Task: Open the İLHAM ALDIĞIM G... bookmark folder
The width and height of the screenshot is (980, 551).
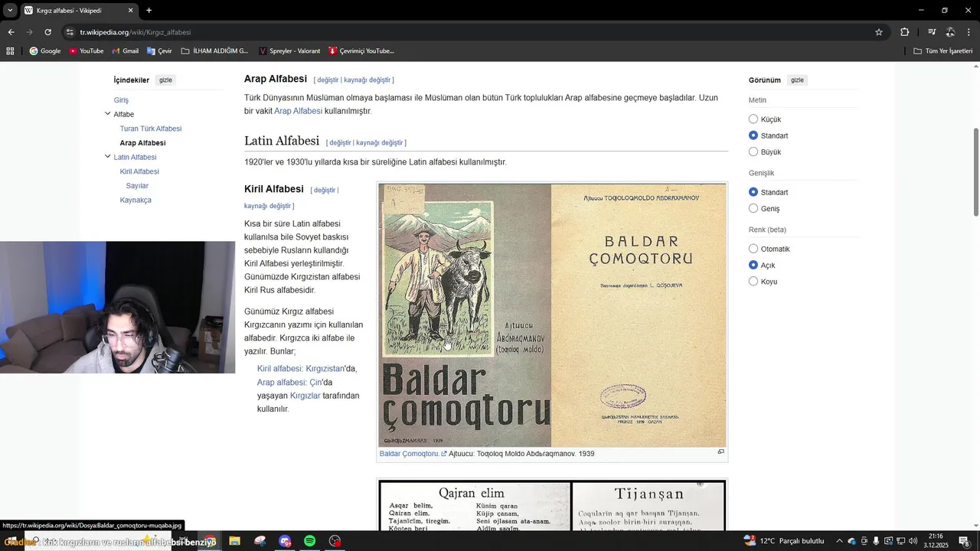Action: (x=214, y=51)
